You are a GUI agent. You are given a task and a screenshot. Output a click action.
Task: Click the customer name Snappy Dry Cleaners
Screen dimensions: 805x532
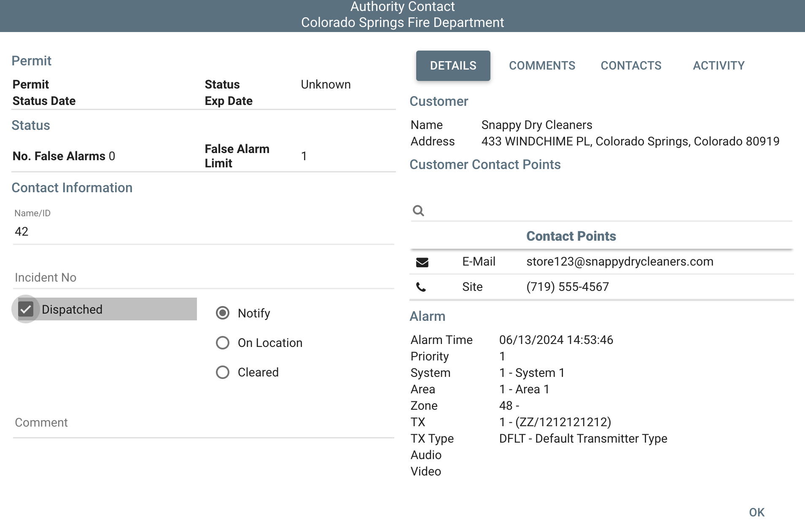537,125
